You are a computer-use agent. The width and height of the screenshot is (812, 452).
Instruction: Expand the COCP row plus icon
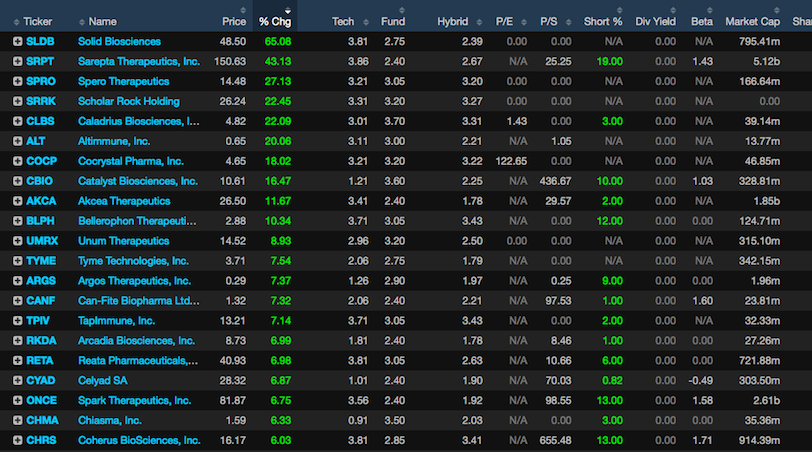coord(17,161)
